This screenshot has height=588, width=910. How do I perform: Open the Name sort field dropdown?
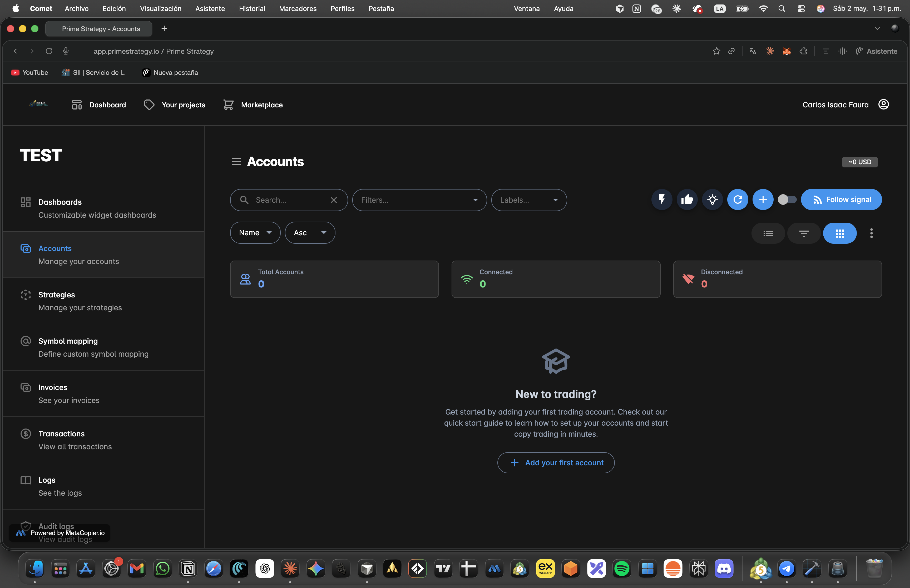255,233
